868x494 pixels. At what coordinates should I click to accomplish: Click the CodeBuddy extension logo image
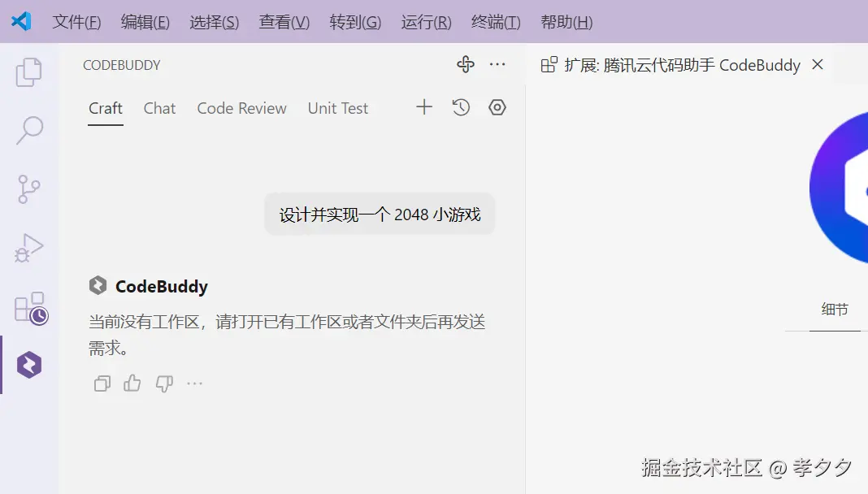point(839,188)
